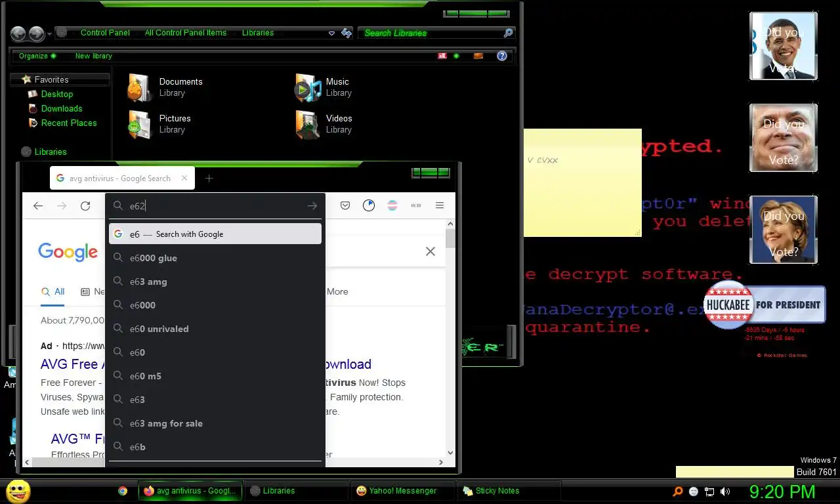Select Desktop in Favorites
Screen dimensions: 840x504
(56, 94)
